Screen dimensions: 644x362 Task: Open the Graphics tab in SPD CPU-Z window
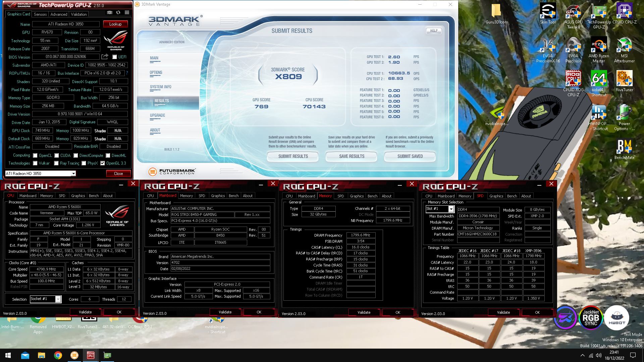pos(496,196)
